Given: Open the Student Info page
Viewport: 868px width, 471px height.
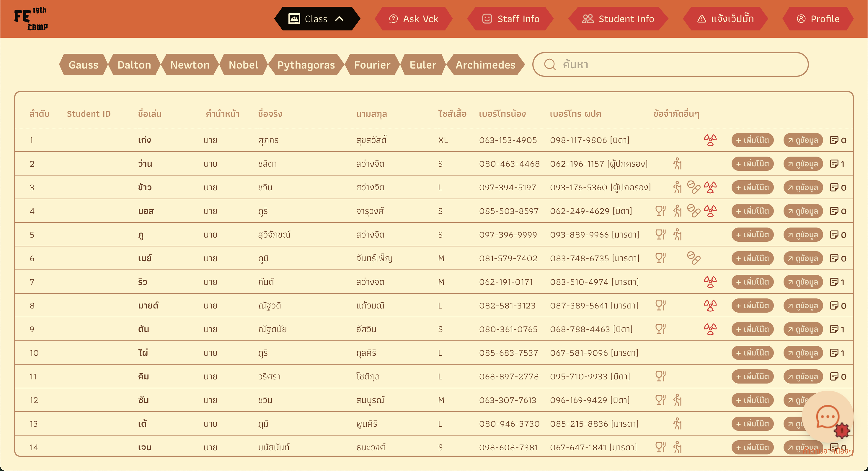Looking at the screenshot, I should click(618, 19).
